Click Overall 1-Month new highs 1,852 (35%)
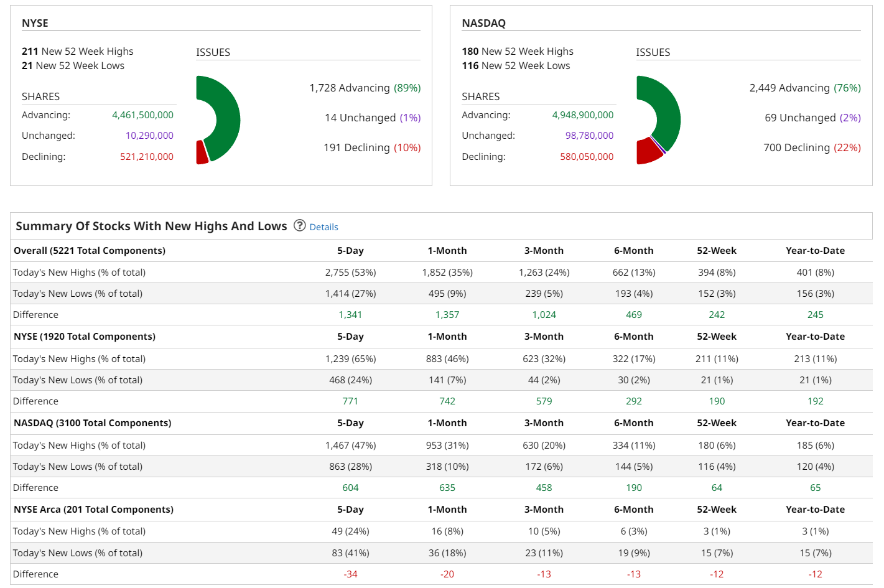 coord(447,273)
